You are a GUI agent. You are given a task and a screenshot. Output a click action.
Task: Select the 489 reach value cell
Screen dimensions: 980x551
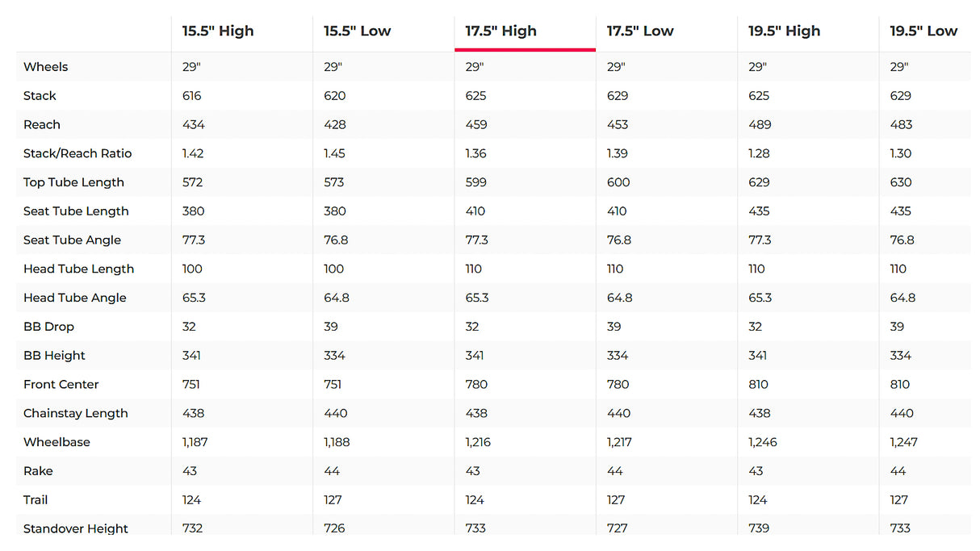point(760,125)
